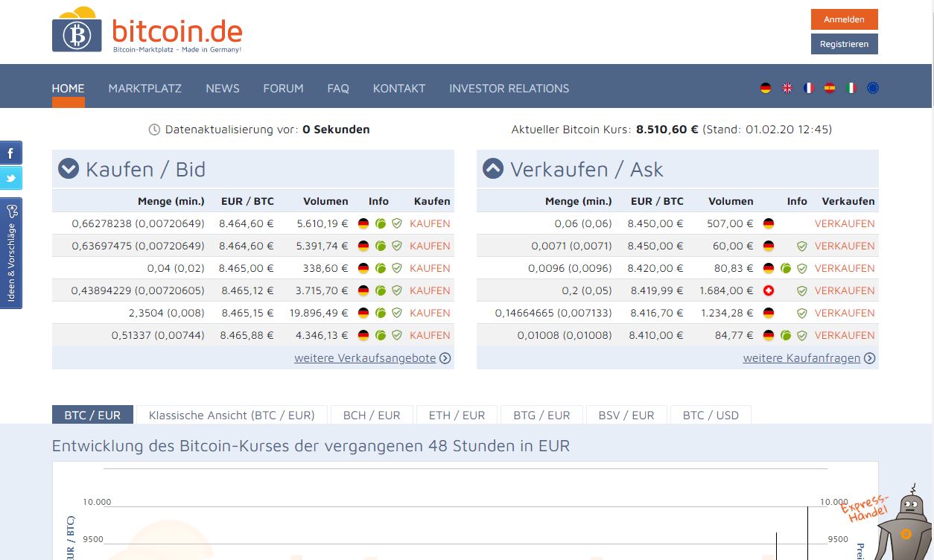Image resolution: width=934 pixels, height=560 pixels.
Task: Select the European Union flag icon
Action: pos(873,88)
